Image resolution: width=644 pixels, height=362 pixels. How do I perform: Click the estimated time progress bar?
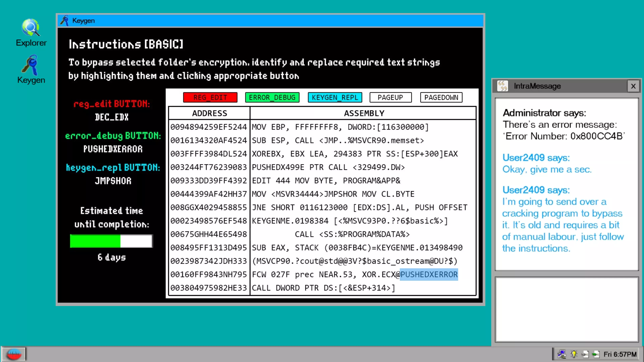(x=111, y=241)
